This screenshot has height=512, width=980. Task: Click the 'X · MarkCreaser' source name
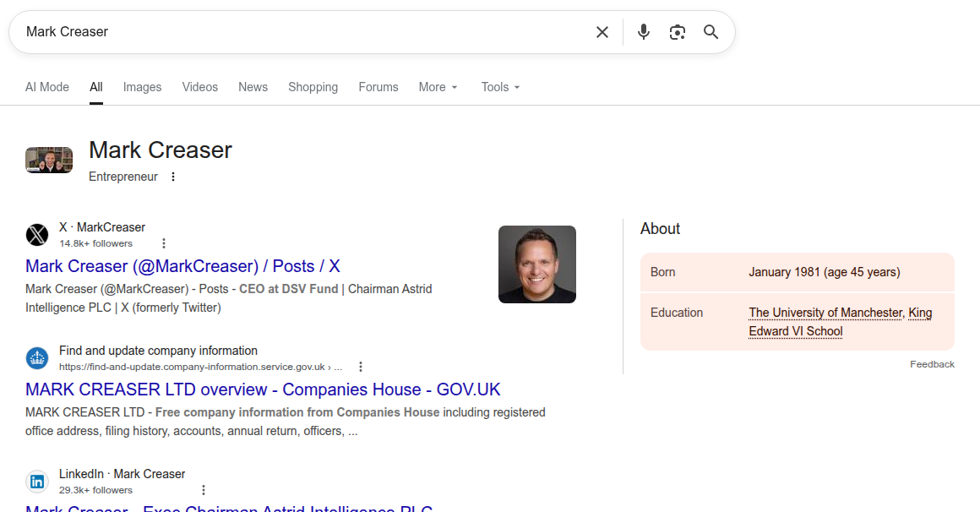[102, 227]
